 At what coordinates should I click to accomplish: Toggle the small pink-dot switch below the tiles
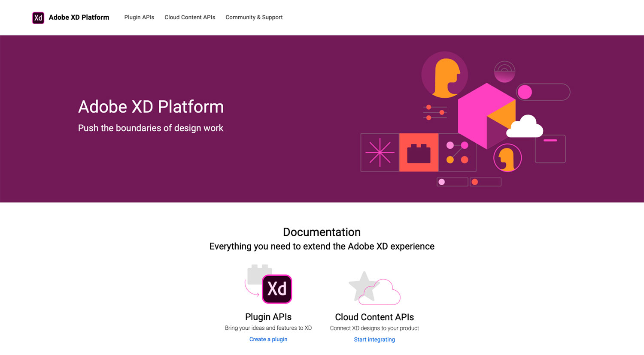452,182
